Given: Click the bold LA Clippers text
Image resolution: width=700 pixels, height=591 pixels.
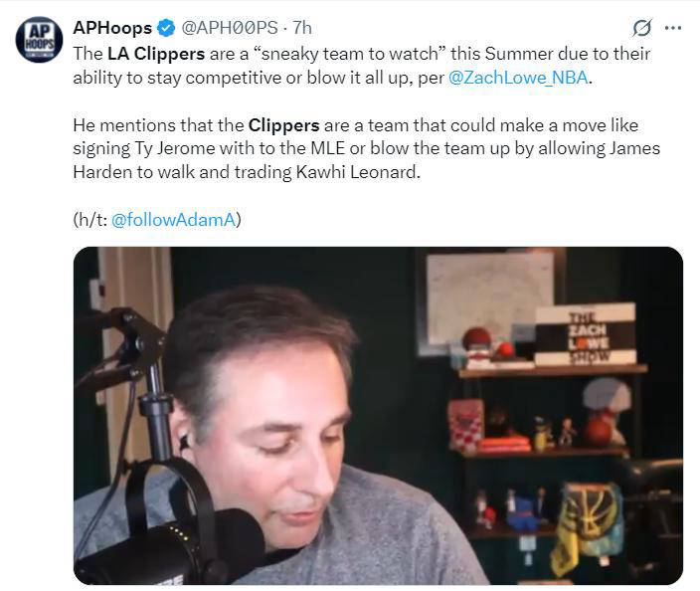Looking at the screenshot, I should [156, 54].
